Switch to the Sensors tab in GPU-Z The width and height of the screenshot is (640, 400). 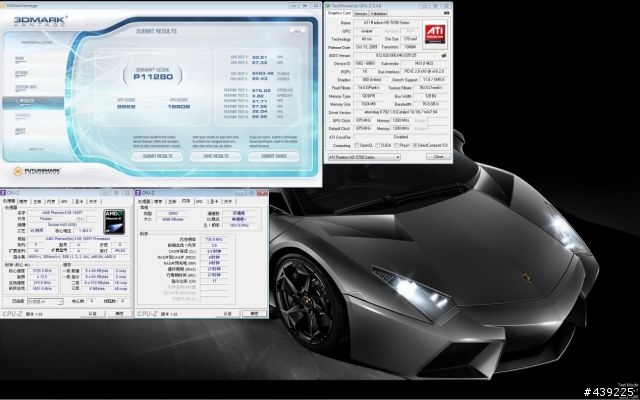click(x=360, y=13)
